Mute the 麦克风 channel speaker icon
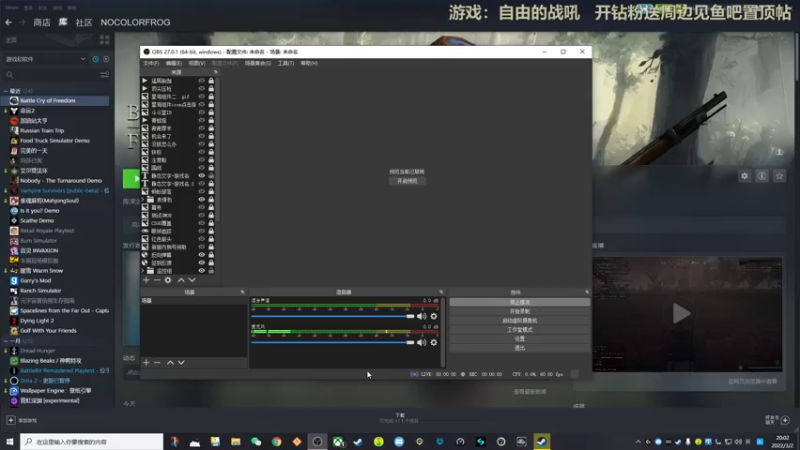Image resolution: width=800 pixels, height=450 pixels. (421, 342)
